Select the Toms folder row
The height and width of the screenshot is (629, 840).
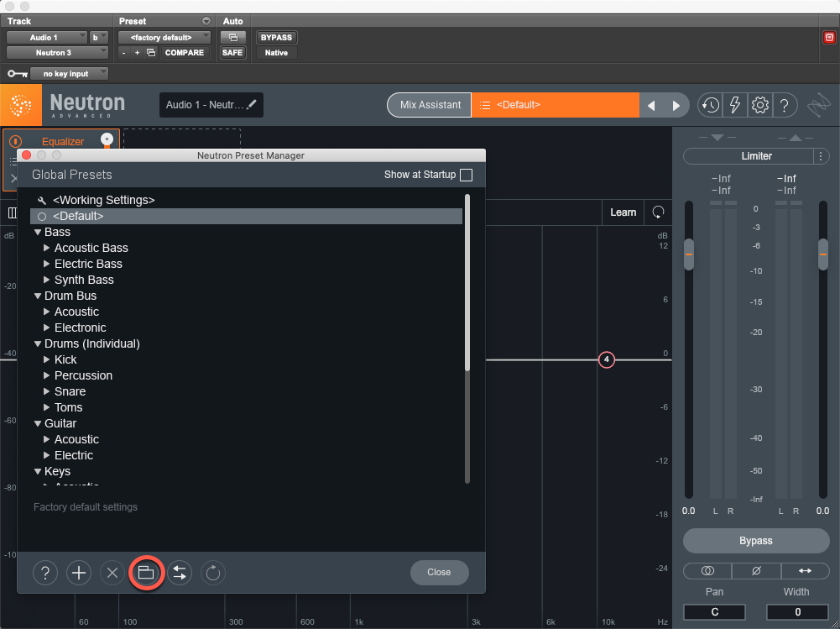click(x=247, y=407)
